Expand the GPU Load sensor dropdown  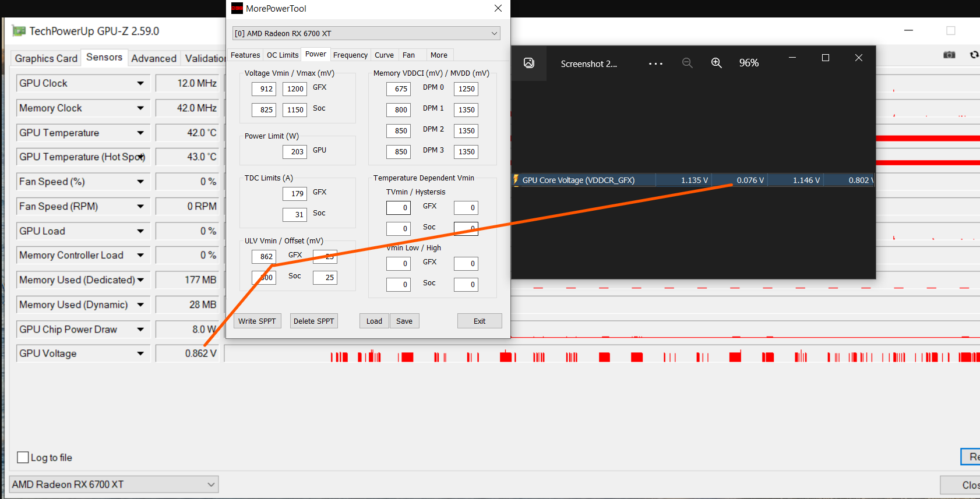(140, 231)
